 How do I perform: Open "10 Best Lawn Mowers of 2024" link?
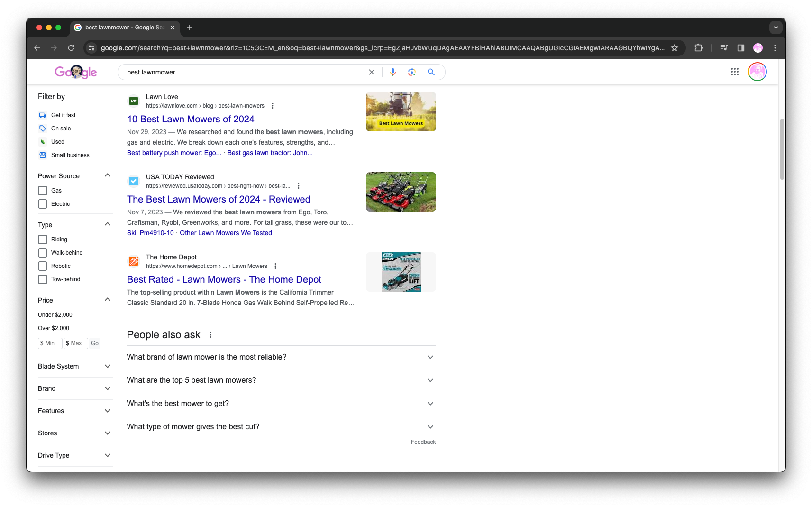click(191, 119)
